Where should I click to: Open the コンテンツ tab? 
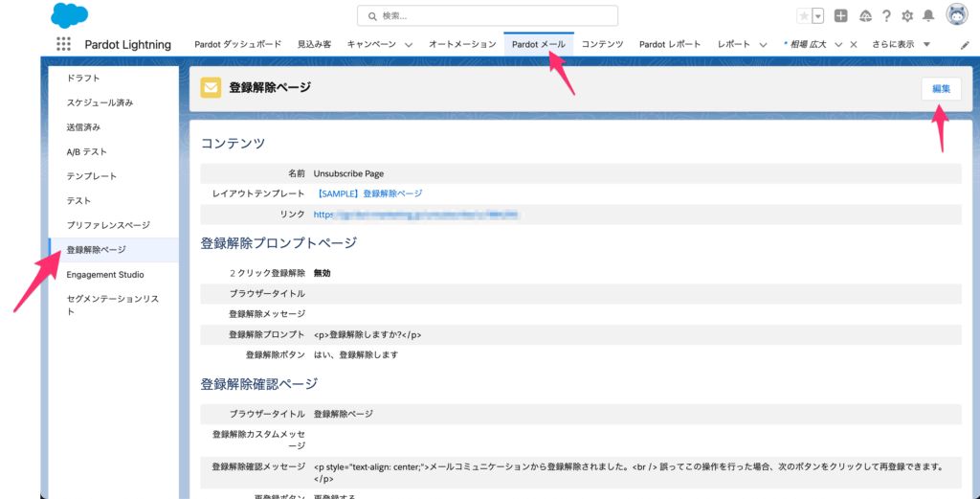603,44
